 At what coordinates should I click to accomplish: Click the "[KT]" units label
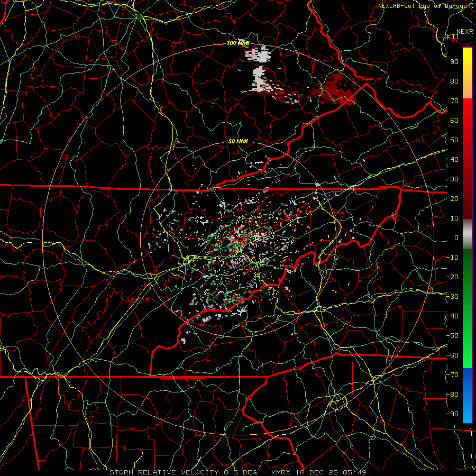point(452,36)
